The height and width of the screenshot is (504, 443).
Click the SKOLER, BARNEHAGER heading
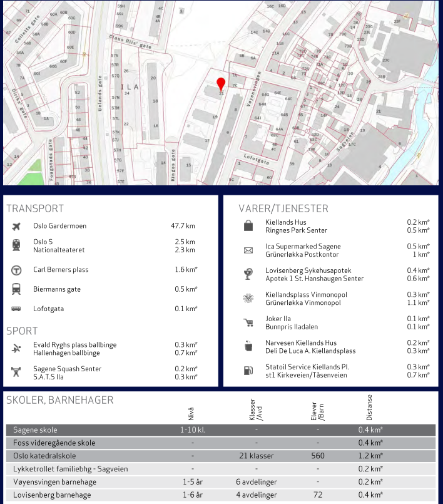[60, 400]
